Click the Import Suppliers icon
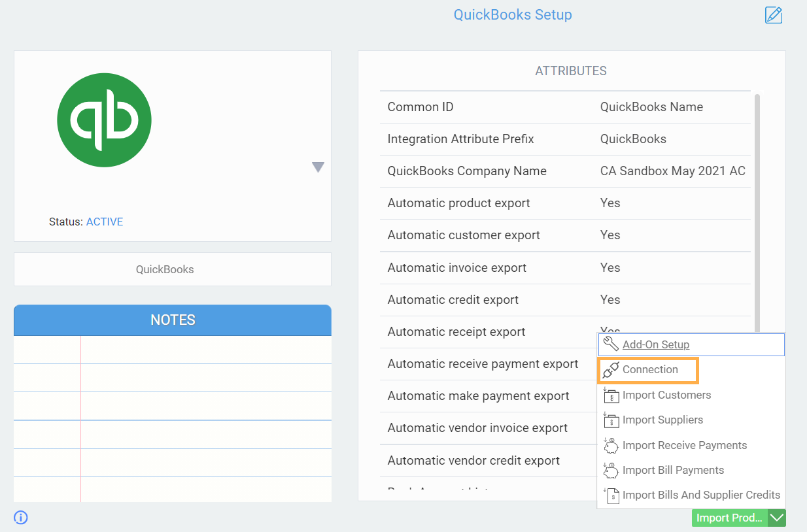Image resolution: width=807 pixels, height=532 pixels. pyautogui.click(x=611, y=420)
